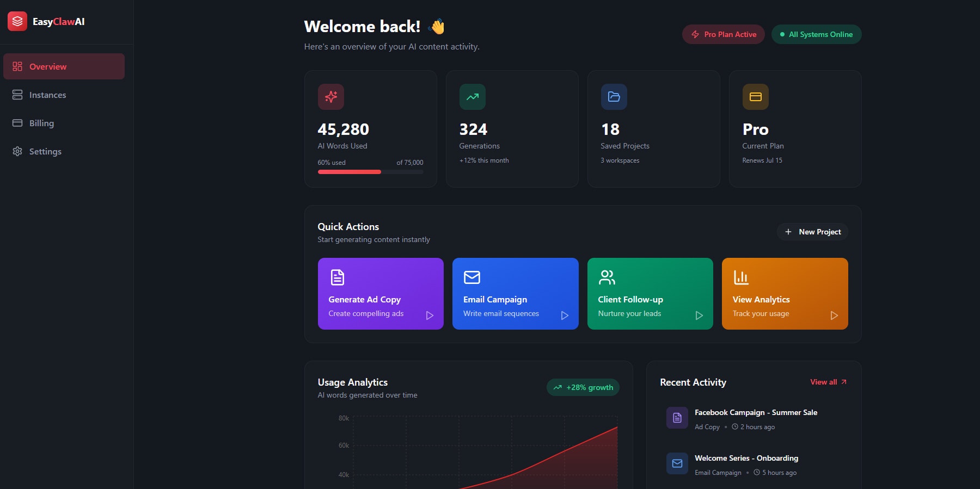Open the Client Follow-up quick action
Screen dimensions: 980x489
(x=650, y=294)
